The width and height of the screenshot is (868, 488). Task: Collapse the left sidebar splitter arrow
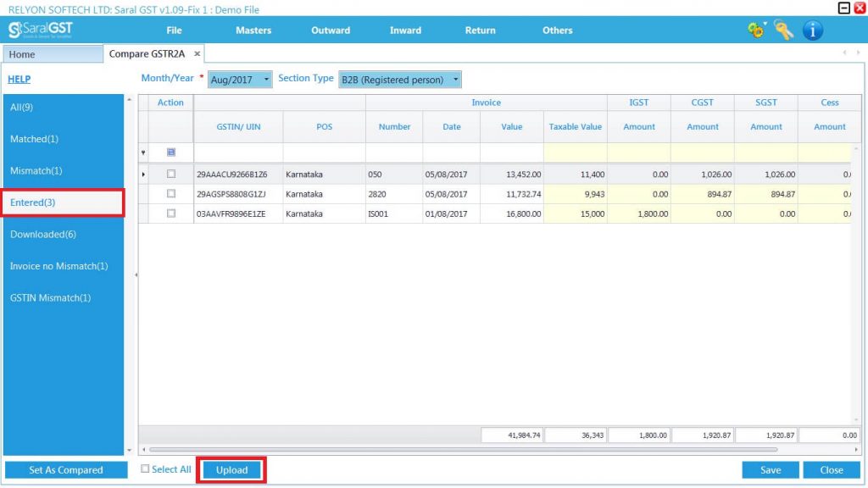tap(136, 274)
